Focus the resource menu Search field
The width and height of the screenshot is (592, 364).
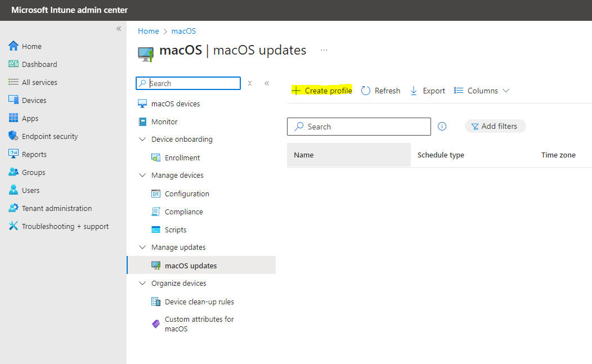(x=188, y=83)
